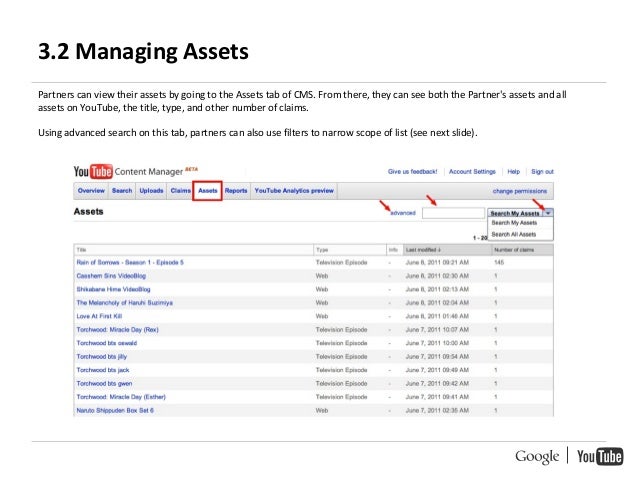
Task: Focus the asset search input field
Action: 453,213
